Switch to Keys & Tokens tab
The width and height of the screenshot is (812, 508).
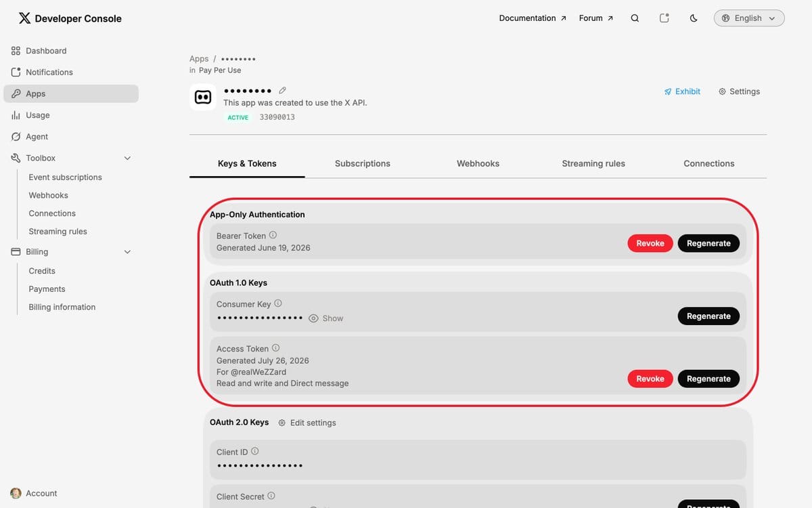[247, 163]
